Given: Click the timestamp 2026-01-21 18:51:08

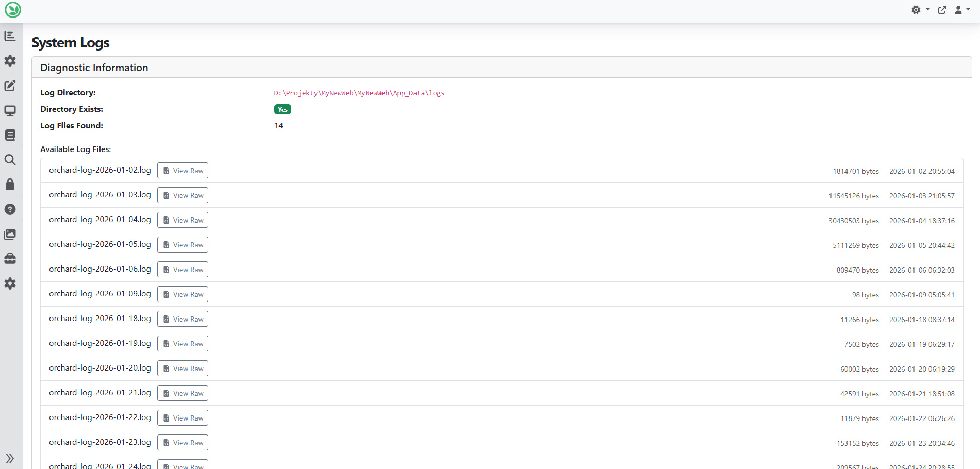Looking at the screenshot, I should (922, 394).
